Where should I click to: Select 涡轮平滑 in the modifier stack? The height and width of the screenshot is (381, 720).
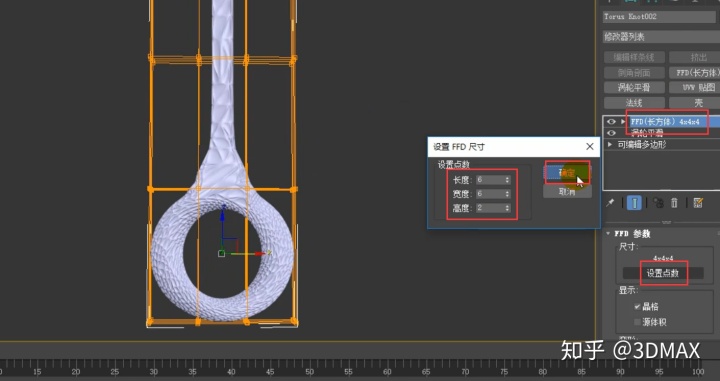(x=647, y=133)
